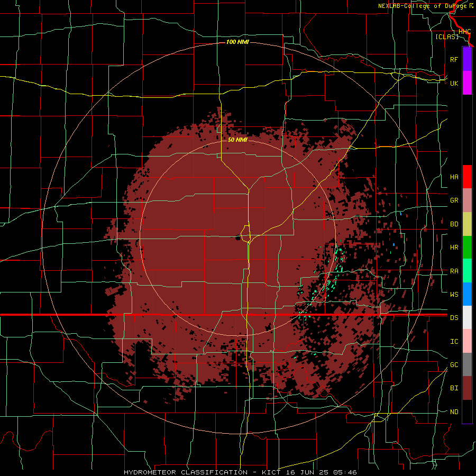The height and width of the screenshot is (476, 476).
Task: Click the BD legend label
Action: click(x=454, y=224)
